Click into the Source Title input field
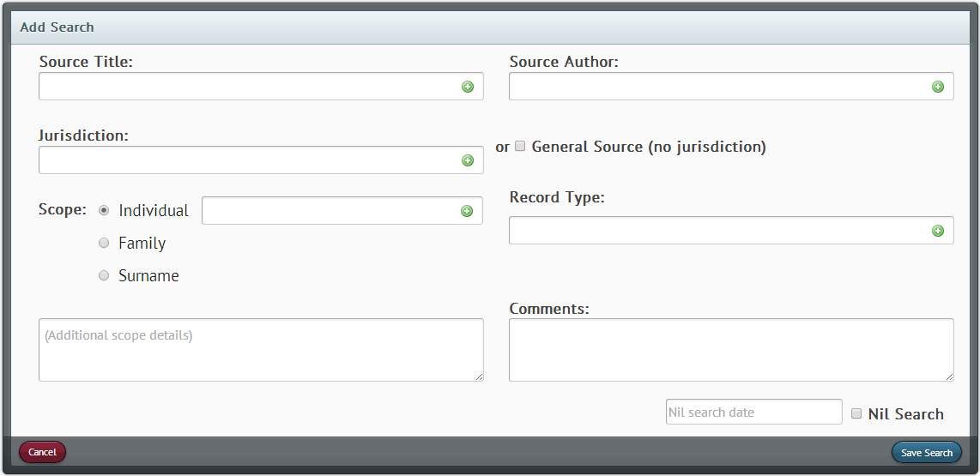The image size is (980, 476). click(261, 87)
